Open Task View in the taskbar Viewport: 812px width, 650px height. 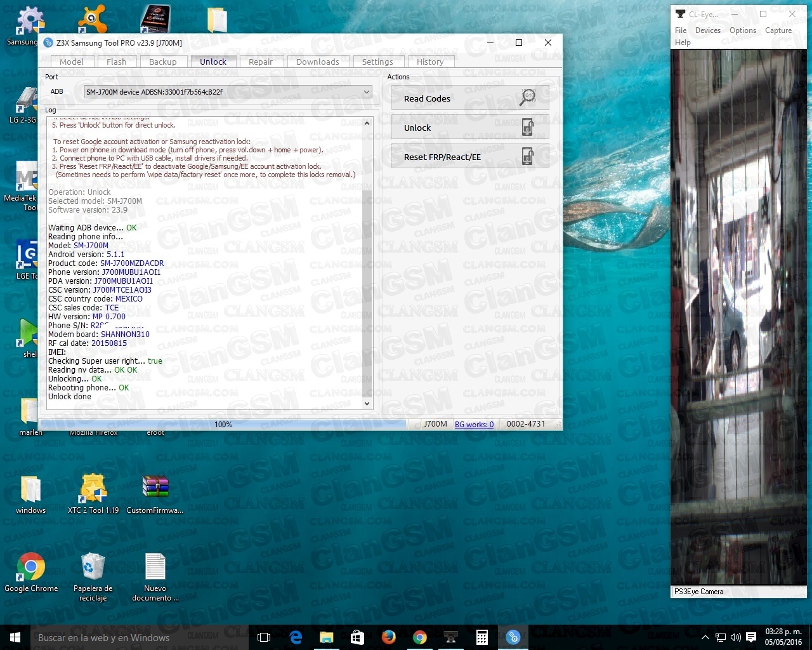tap(265, 637)
